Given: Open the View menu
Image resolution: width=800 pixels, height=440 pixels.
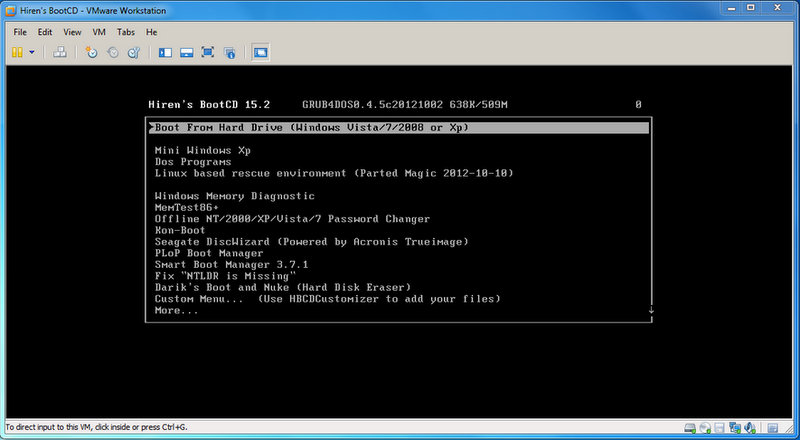Looking at the screenshot, I should pos(72,32).
